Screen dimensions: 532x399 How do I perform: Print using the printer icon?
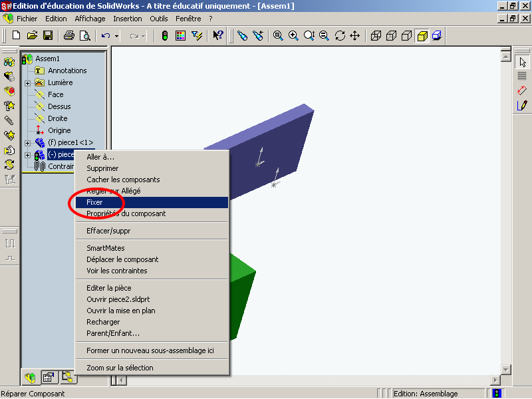[x=69, y=35]
